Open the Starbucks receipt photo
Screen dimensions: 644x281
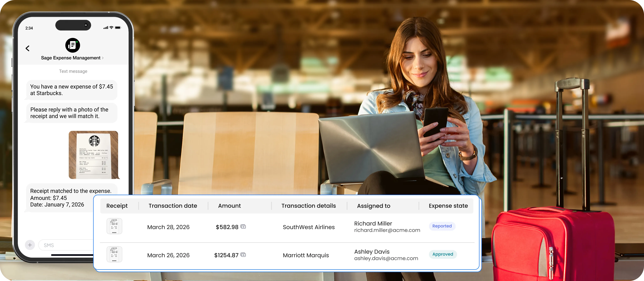click(93, 155)
